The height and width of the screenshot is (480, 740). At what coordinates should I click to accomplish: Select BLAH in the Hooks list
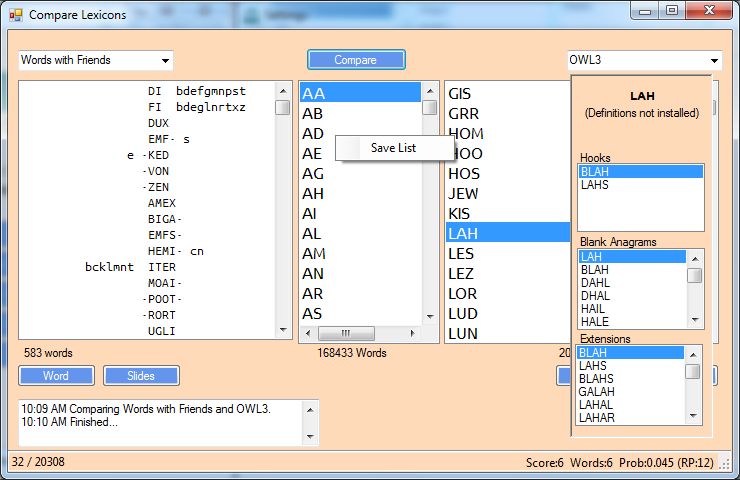[641, 172]
